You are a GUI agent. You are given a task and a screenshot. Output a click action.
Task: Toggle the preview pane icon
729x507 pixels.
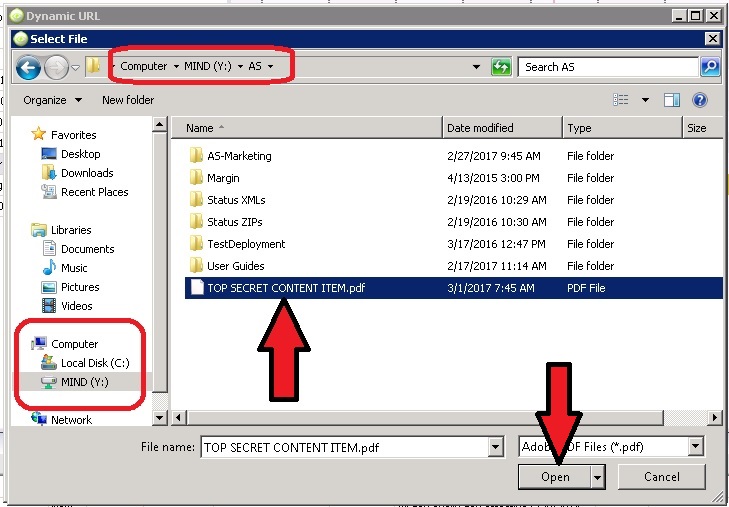(672, 100)
